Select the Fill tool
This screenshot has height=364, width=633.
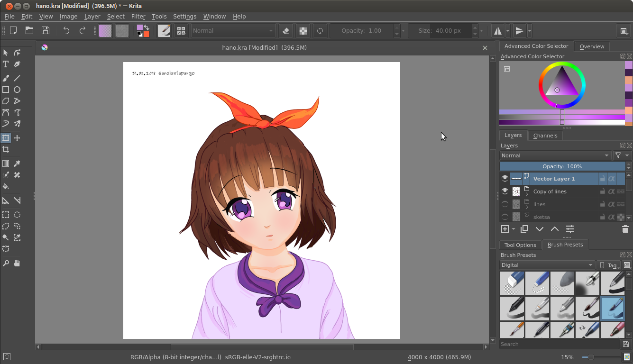point(6,187)
